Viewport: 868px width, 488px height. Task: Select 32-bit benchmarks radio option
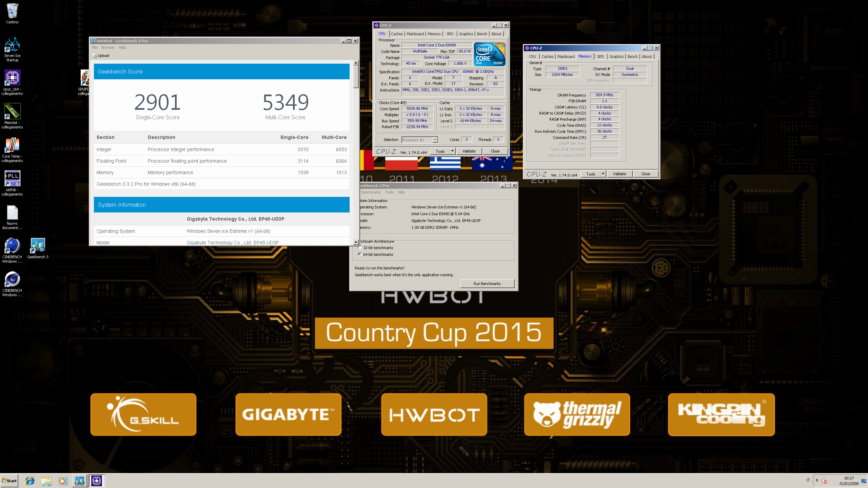[x=360, y=248]
